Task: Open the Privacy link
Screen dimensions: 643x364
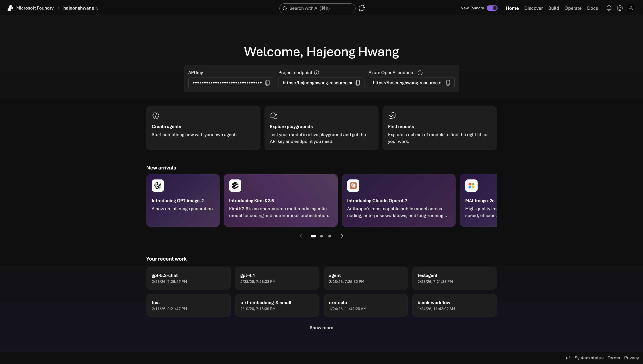Action: point(631,358)
